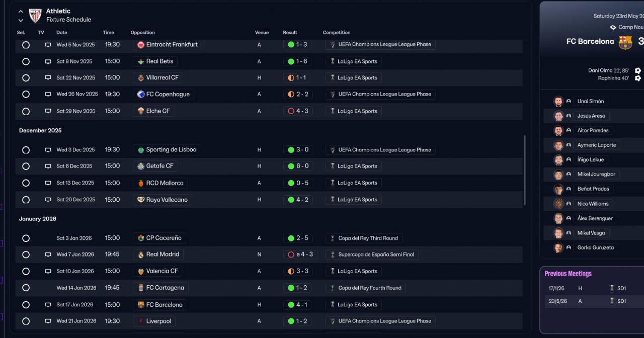Click the Champions League trophy icon beside Liverpool fixture
Screen dimensions: 644x338
coord(332,321)
